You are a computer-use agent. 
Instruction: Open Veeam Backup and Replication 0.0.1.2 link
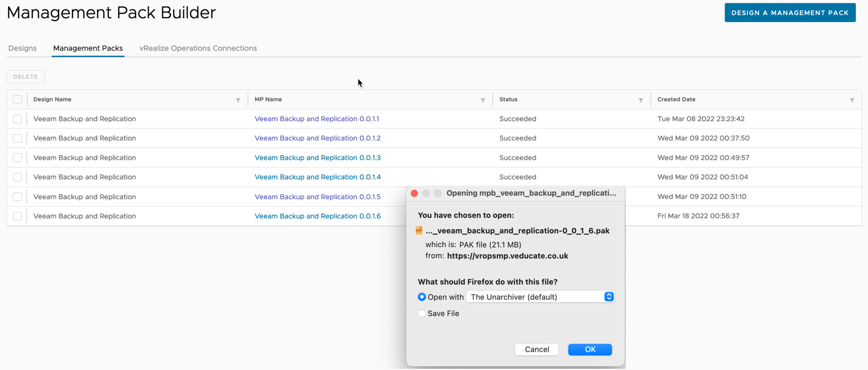click(x=317, y=138)
